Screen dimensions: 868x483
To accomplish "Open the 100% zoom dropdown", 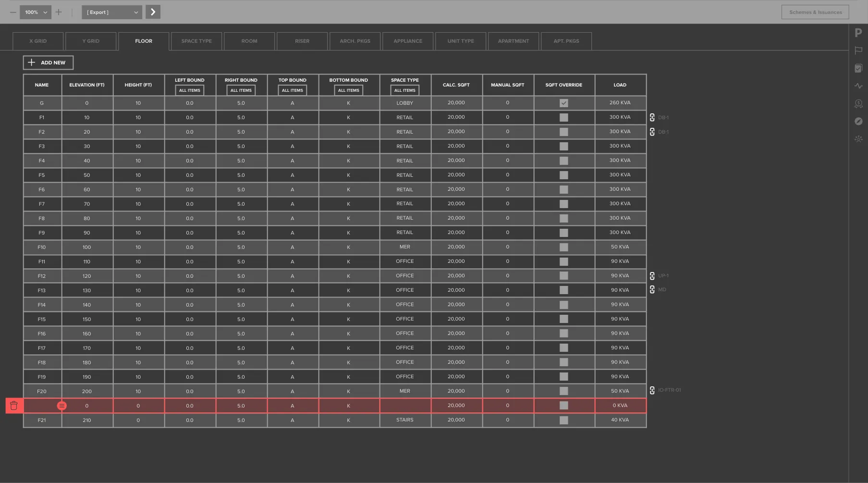I will (x=36, y=12).
